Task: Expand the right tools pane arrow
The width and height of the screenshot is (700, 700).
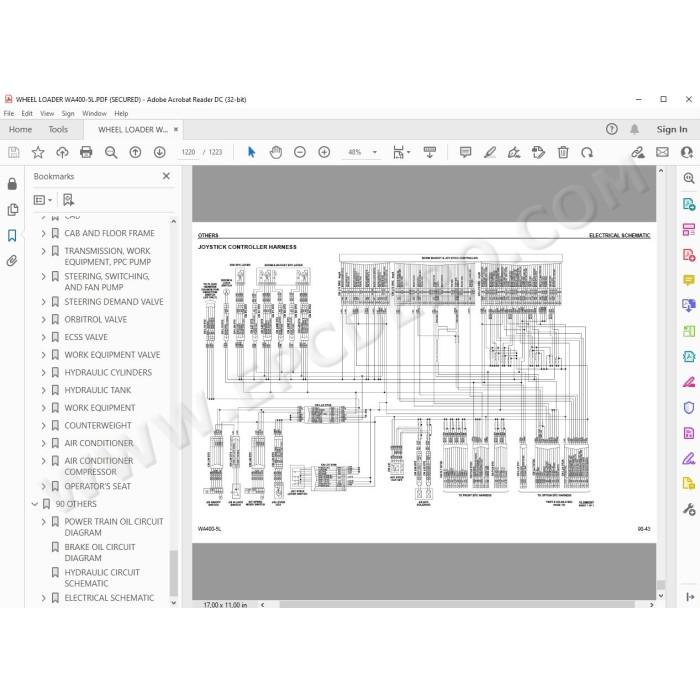Action: point(690,597)
